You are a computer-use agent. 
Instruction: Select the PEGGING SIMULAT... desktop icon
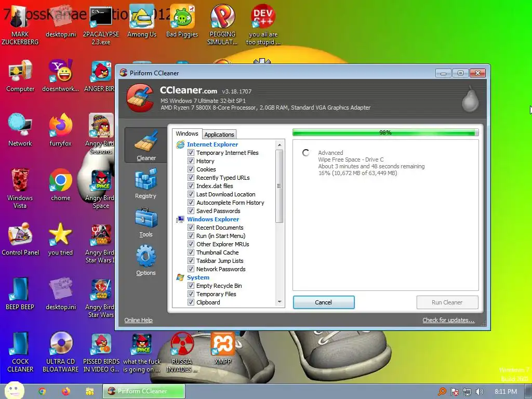coord(222,25)
